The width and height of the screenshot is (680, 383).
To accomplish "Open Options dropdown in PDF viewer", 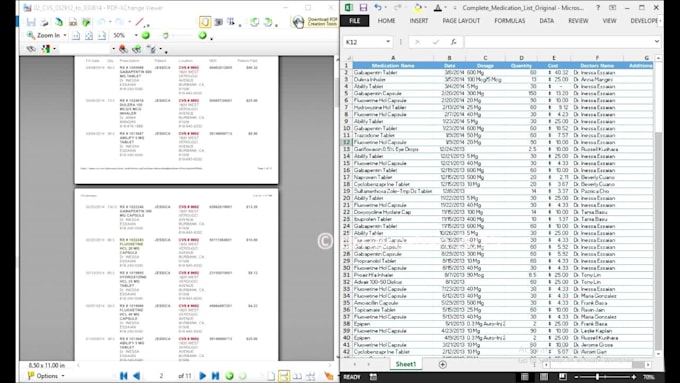I will (46, 376).
